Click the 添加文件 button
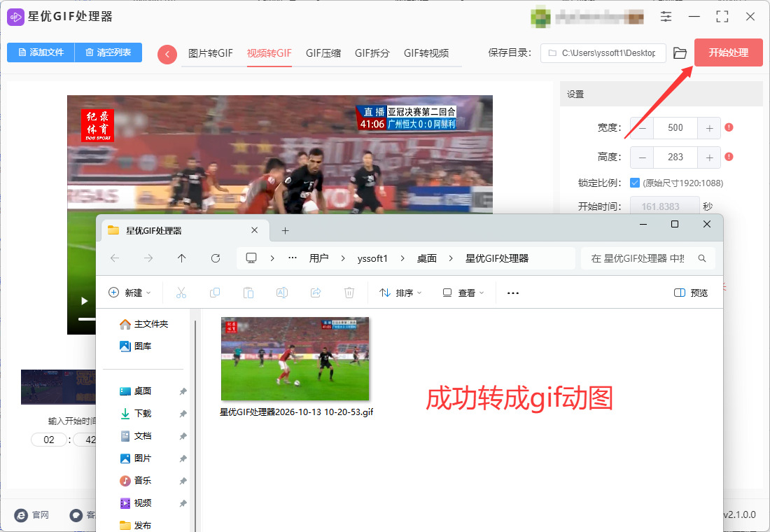This screenshot has height=532, width=770. [41, 52]
